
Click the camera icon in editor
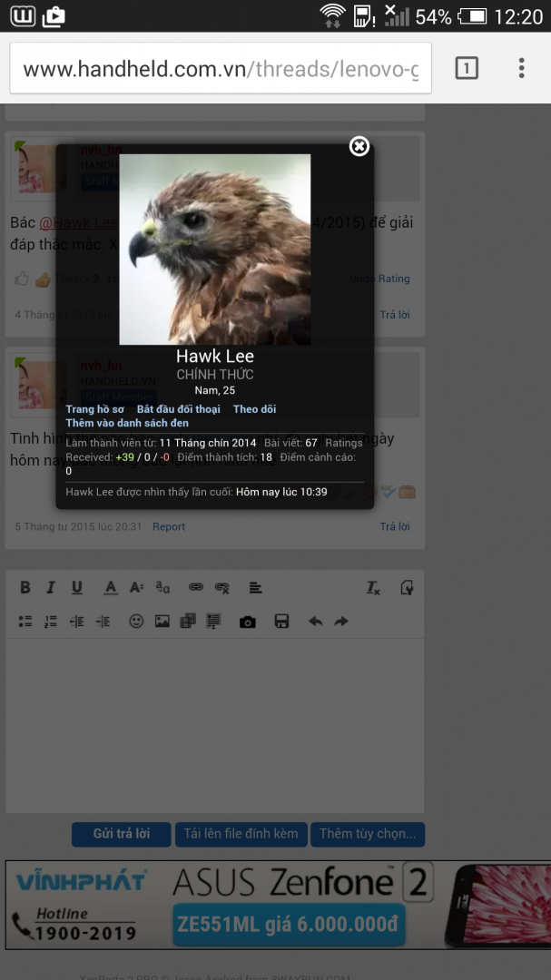click(x=248, y=622)
